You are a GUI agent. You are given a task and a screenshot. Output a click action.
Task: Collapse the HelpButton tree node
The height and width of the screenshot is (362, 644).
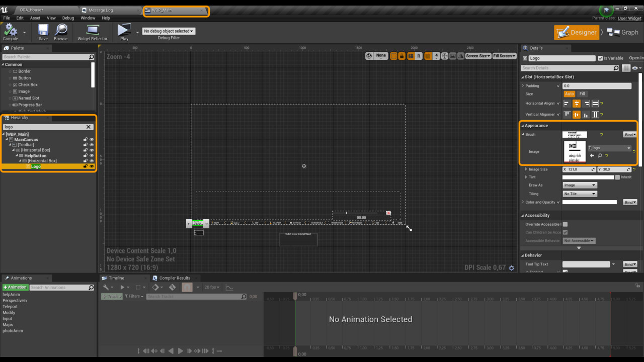click(17, 156)
